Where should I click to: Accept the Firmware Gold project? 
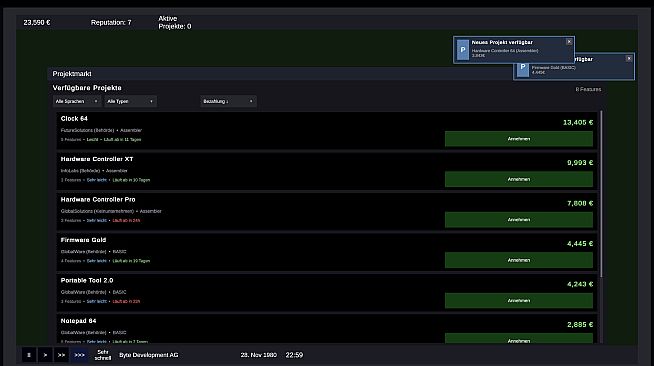tap(518, 260)
